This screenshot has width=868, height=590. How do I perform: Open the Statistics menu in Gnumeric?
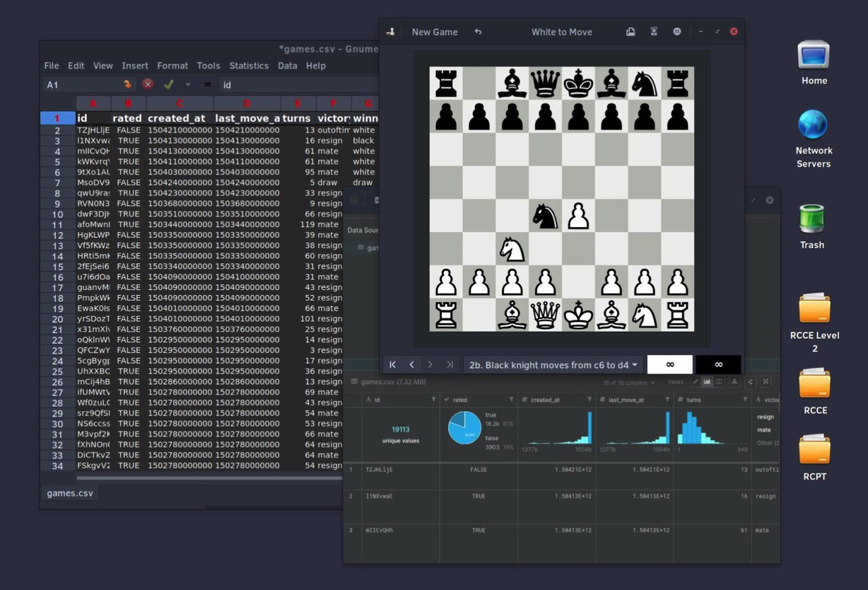249,66
